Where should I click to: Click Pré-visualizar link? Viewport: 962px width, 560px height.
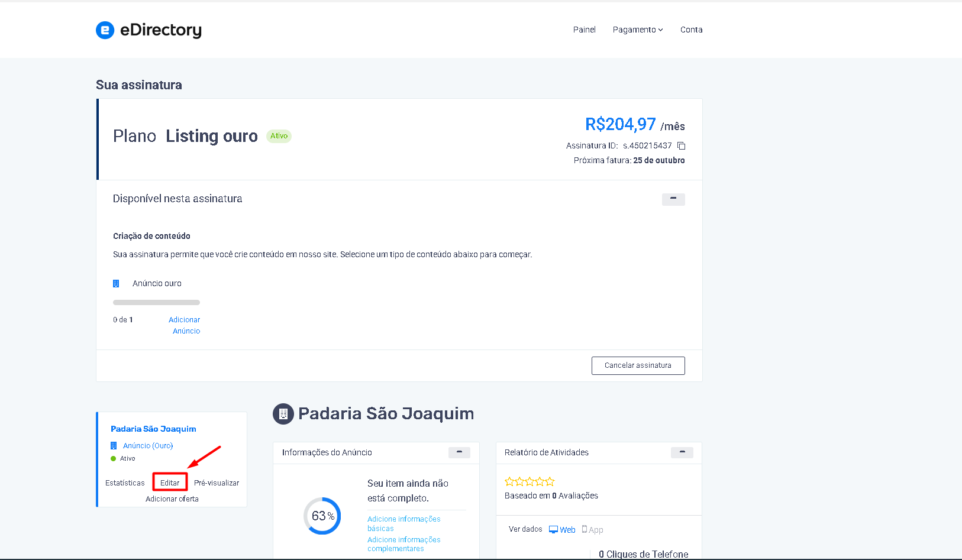click(x=217, y=483)
